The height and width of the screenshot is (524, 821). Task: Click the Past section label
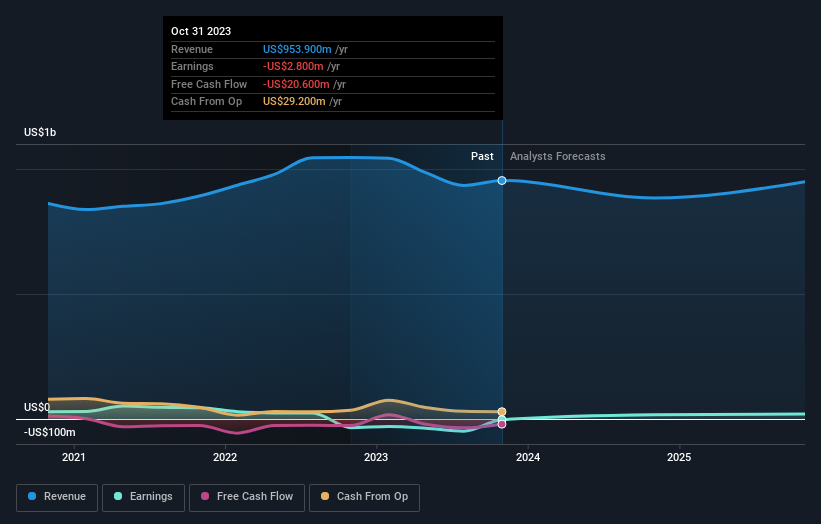tap(482, 156)
